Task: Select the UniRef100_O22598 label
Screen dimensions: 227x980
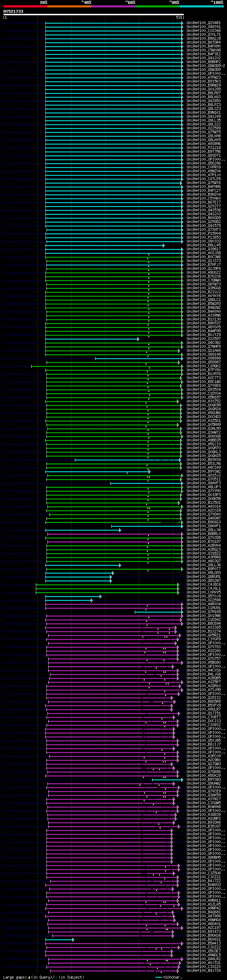Action: [203, 600]
